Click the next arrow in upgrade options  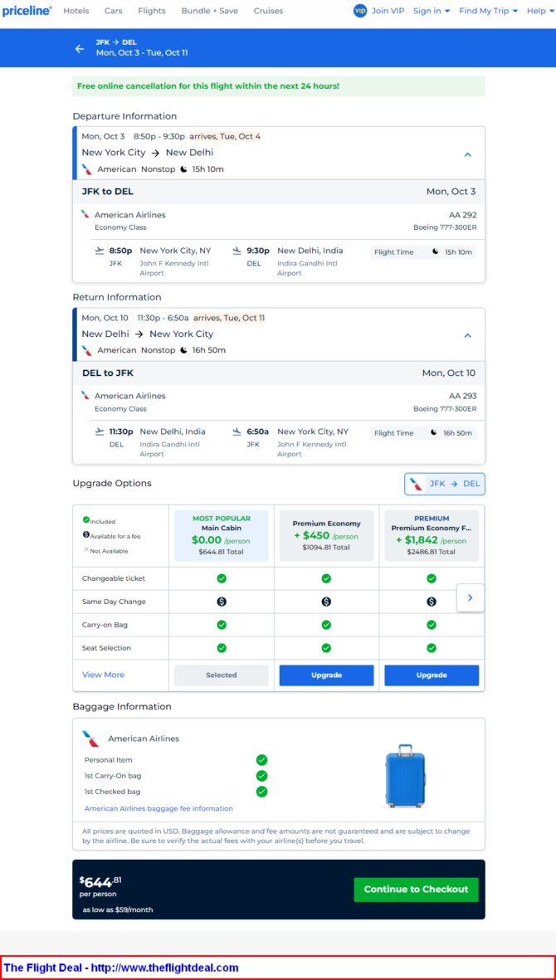point(471,597)
